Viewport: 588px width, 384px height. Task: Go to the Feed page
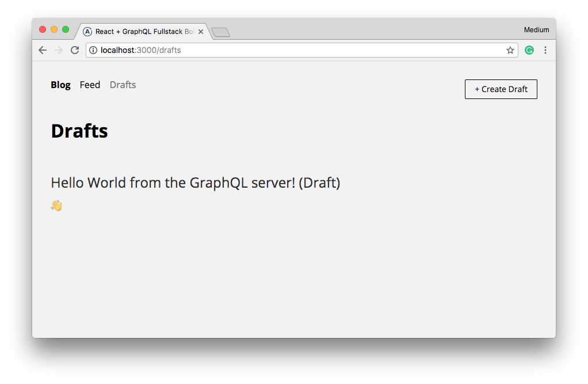[90, 85]
